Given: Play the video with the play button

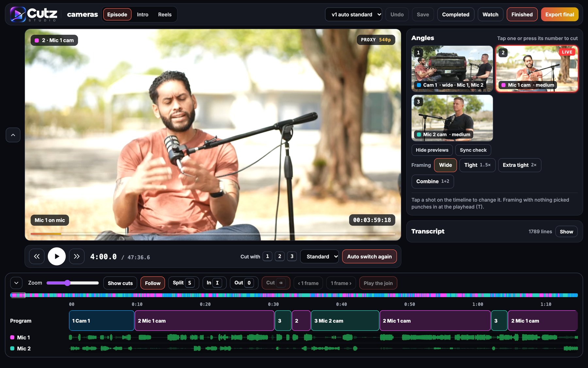Looking at the screenshot, I should [x=57, y=256].
